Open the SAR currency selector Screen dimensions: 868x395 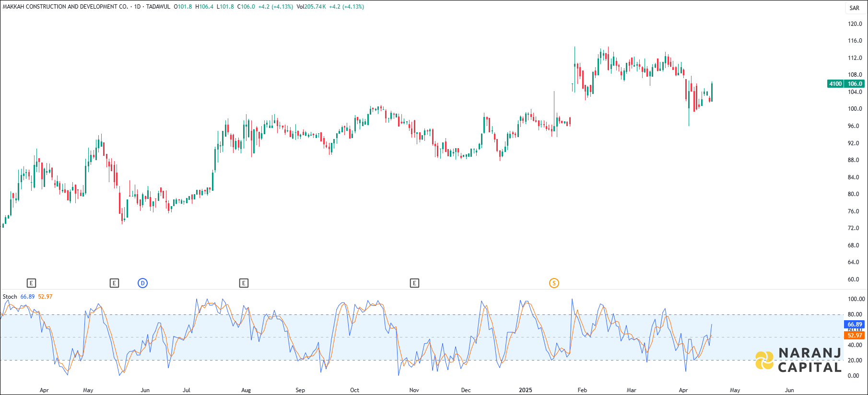855,8
